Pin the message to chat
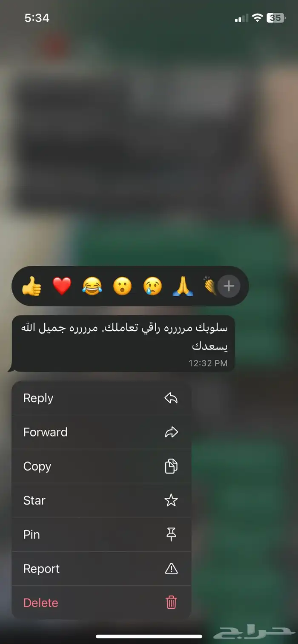This screenshot has width=298, height=644. [101, 534]
